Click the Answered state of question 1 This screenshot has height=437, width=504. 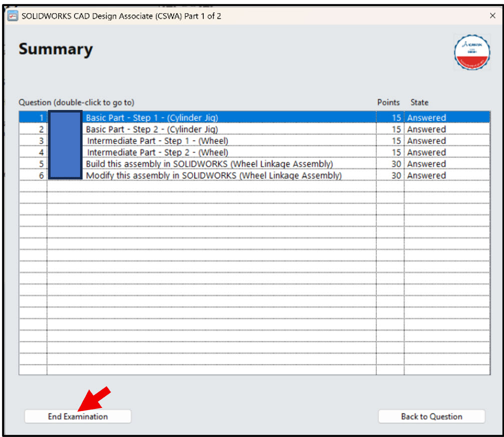(426, 117)
